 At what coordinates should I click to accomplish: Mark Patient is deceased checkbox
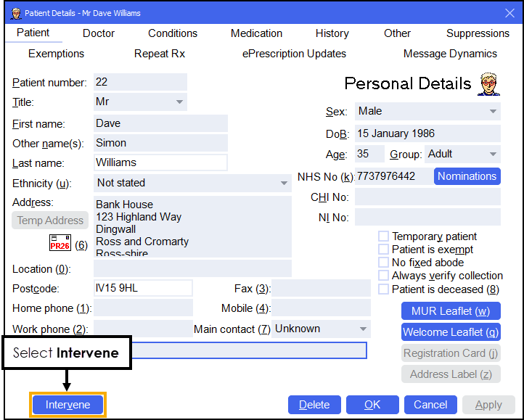[x=383, y=289]
